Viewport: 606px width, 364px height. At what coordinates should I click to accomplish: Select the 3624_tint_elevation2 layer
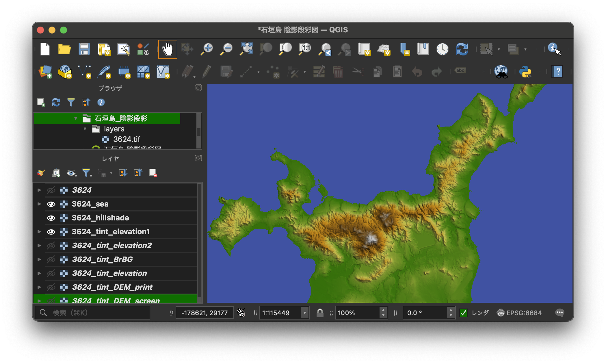click(112, 246)
